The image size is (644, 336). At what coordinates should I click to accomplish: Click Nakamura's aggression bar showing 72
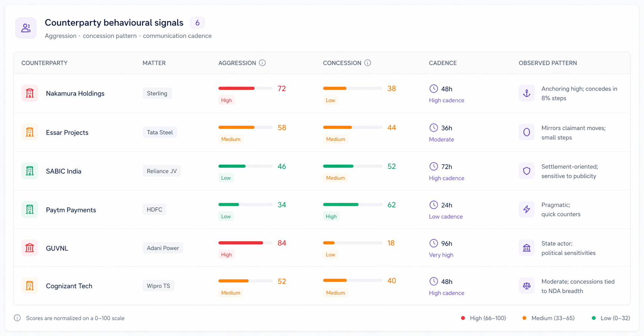pos(245,88)
